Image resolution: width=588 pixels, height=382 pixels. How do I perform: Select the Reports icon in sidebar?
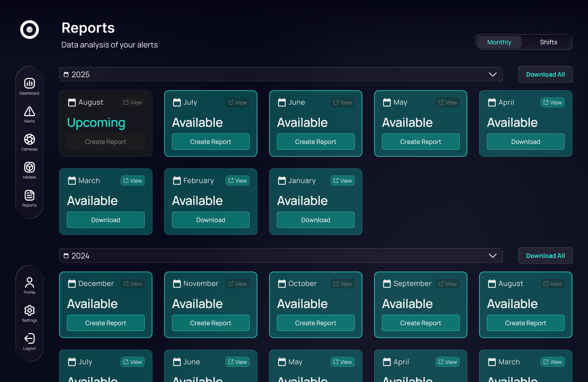pos(29,196)
